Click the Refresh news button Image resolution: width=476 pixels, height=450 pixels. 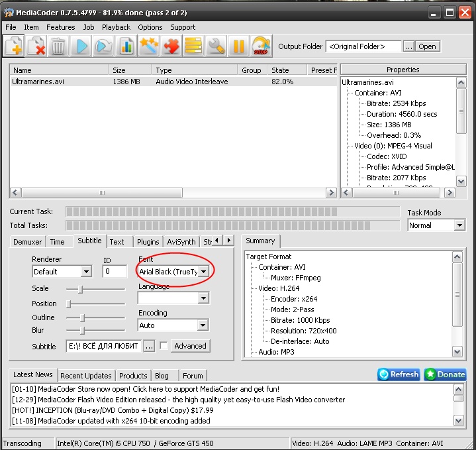399,374
